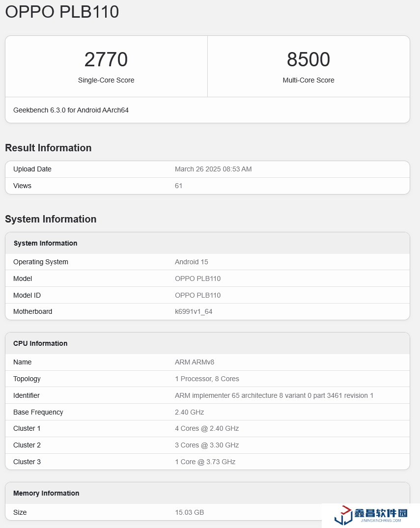Select the memory size value 15.03 GB
Image resolution: width=420 pixels, height=528 pixels.
(189, 512)
